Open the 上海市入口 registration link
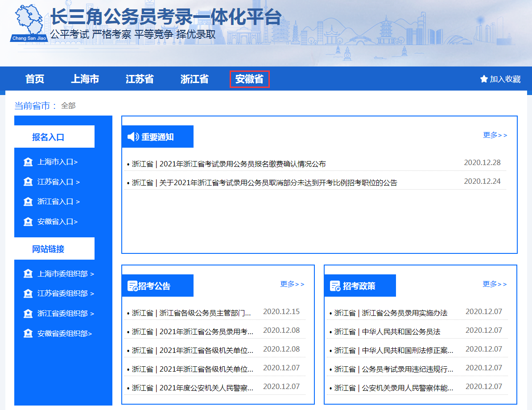Screen dimensions: 532x410 point(58,162)
